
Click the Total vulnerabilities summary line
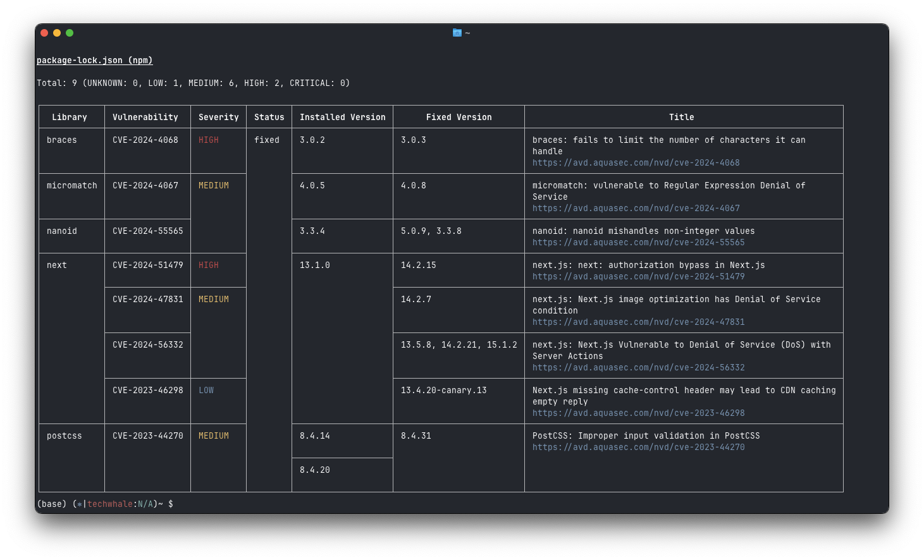(194, 83)
